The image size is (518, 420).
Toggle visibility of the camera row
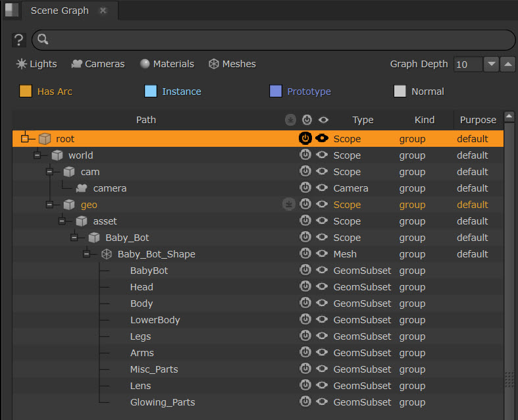(x=322, y=188)
